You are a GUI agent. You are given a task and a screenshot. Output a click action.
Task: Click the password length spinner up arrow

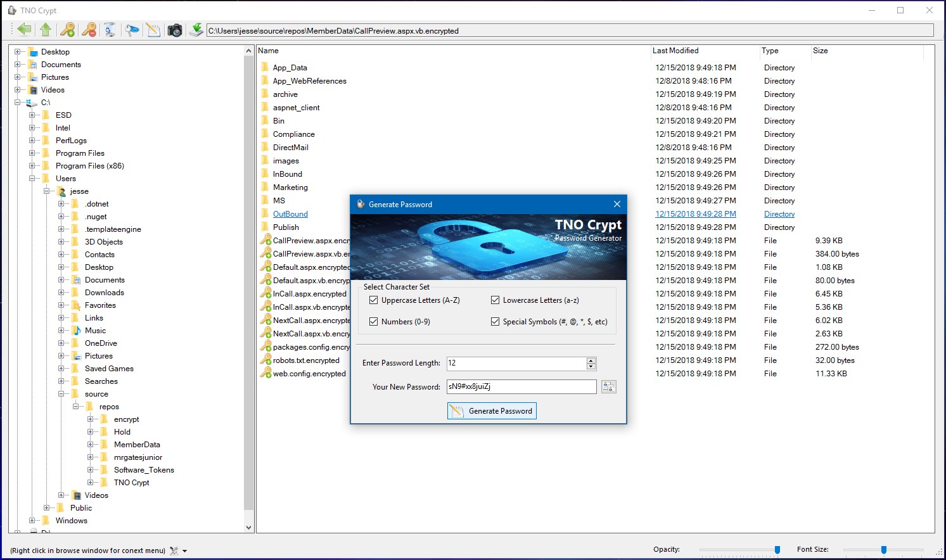591,360
